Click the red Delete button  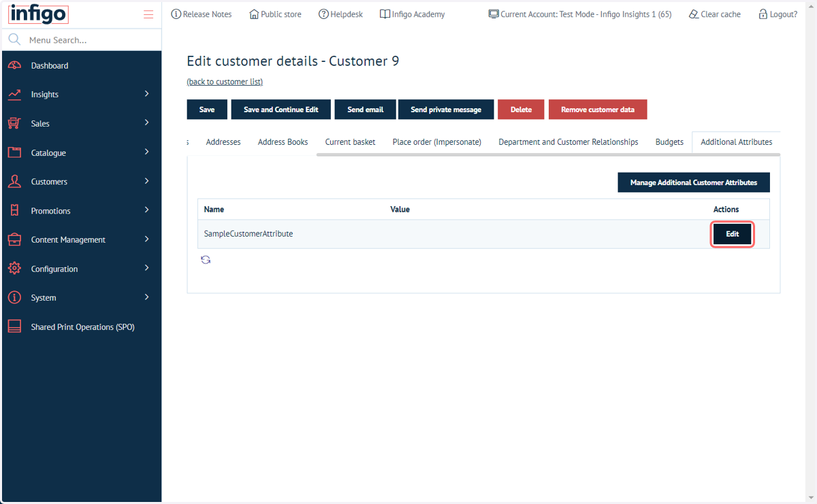521,110
